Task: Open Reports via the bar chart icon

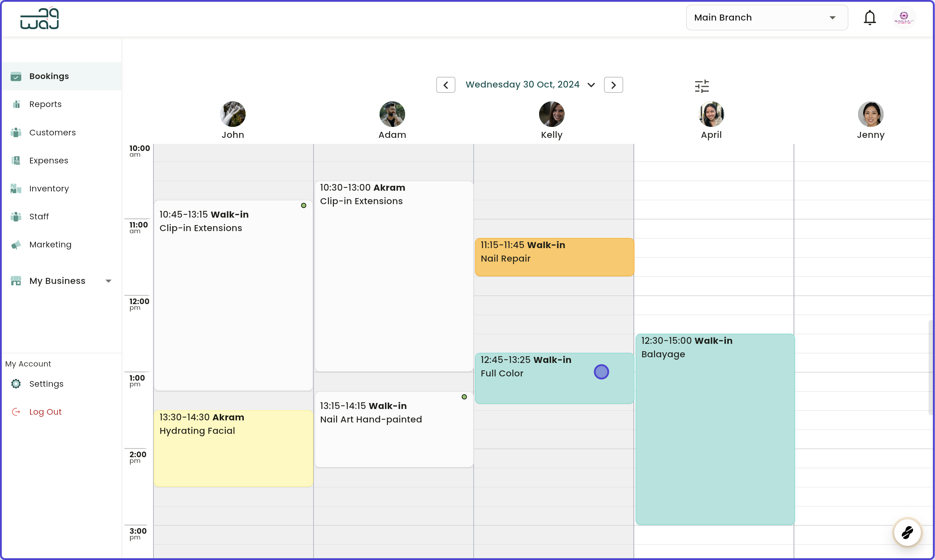Action: click(x=16, y=104)
